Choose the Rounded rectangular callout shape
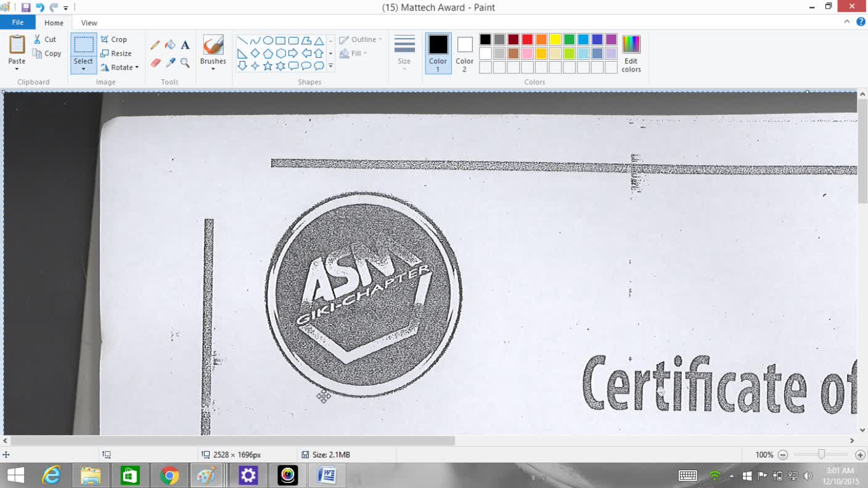Viewport: 868px width, 488px height. tap(293, 66)
